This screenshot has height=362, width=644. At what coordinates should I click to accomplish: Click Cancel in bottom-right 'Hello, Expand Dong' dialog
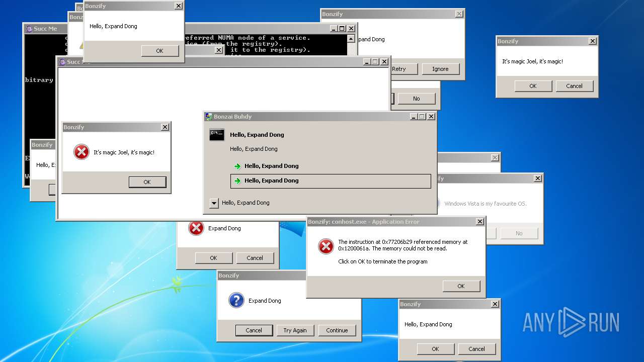click(476, 349)
